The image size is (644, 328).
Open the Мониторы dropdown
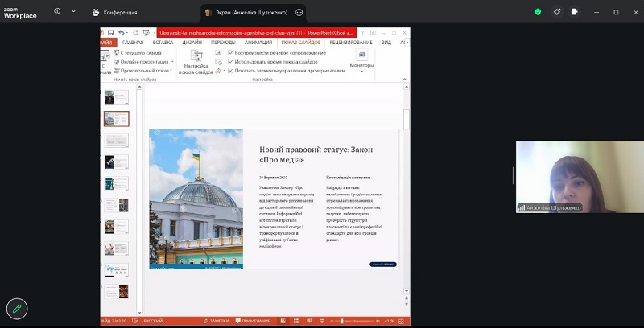[361, 66]
